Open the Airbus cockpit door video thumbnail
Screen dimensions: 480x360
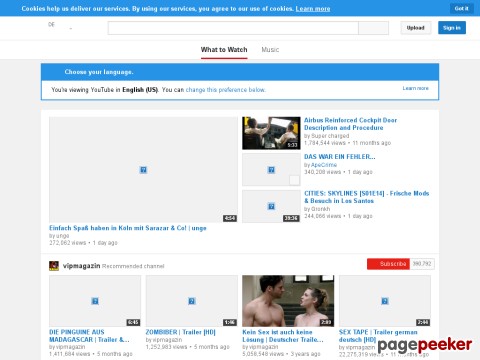coord(271,133)
